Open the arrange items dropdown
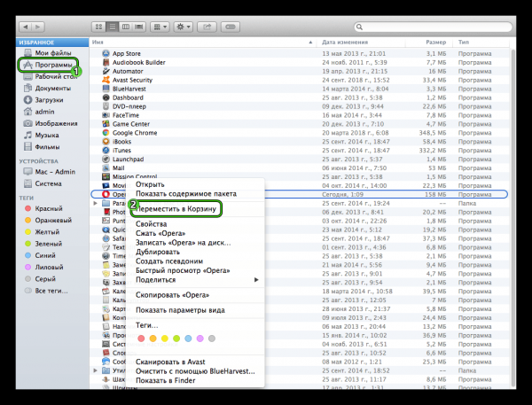This screenshot has width=532, height=405. (x=160, y=27)
